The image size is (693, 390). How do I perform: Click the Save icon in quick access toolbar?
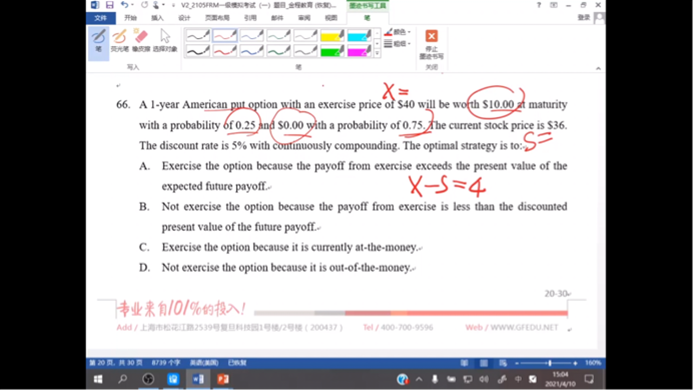pyautogui.click(x=109, y=5)
